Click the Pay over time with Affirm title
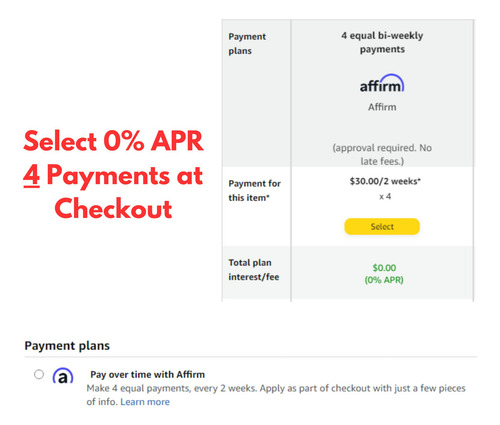The height and width of the screenshot is (425, 500). tap(147, 375)
